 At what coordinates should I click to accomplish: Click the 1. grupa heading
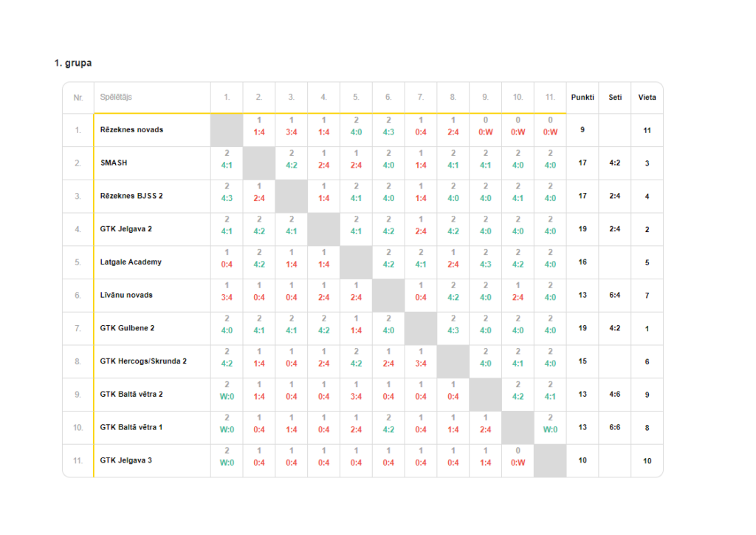(73, 64)
